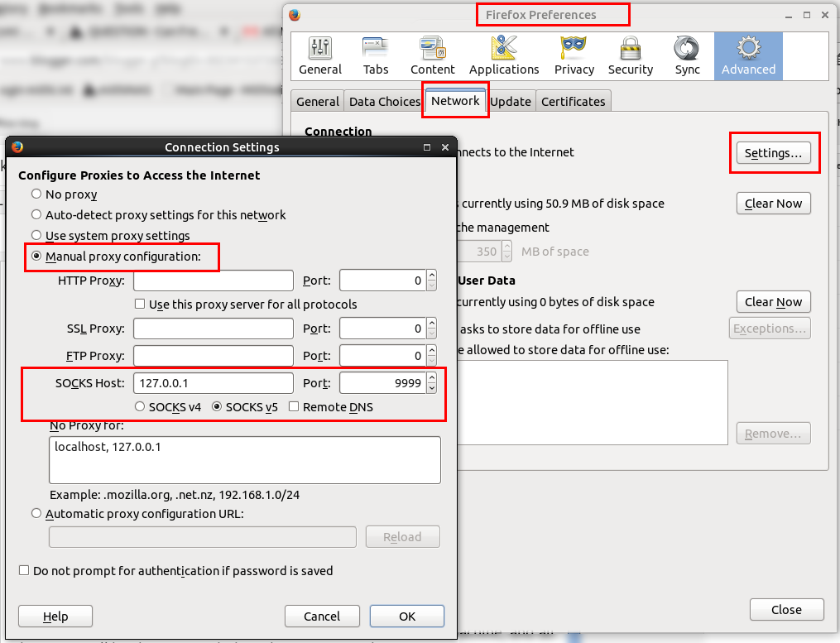Select Use system proxy settings
840x643 pixels.
(x=36, y=235)
